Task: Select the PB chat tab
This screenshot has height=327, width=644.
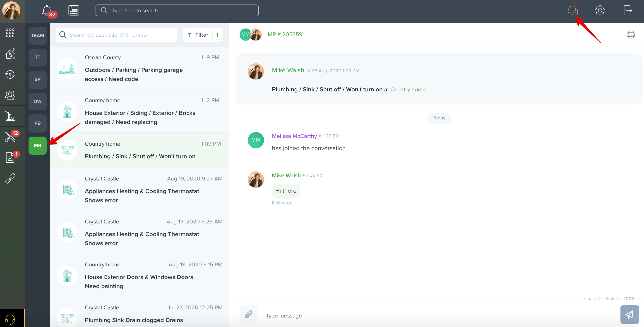Action: click(x=38, y=123)
